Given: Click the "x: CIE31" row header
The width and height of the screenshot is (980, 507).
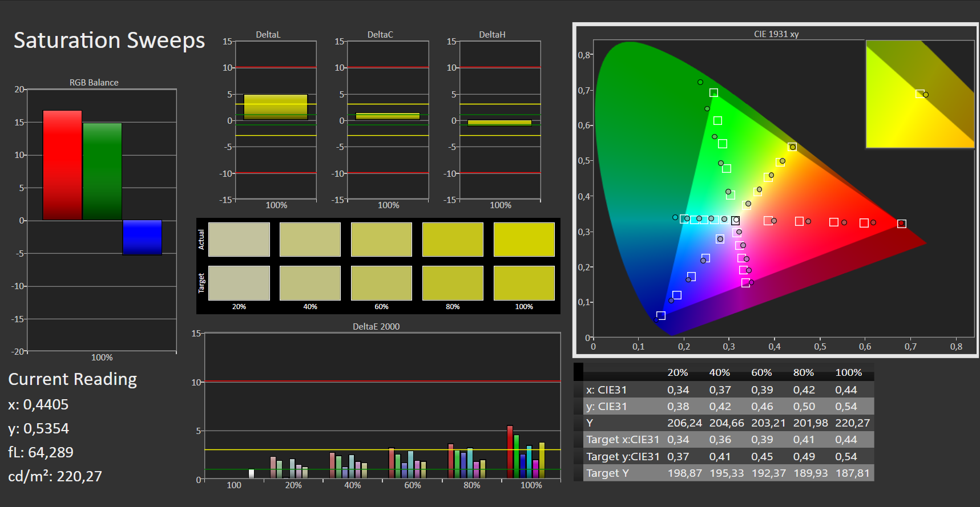Looking at the screenshot, I should [606, 390].
